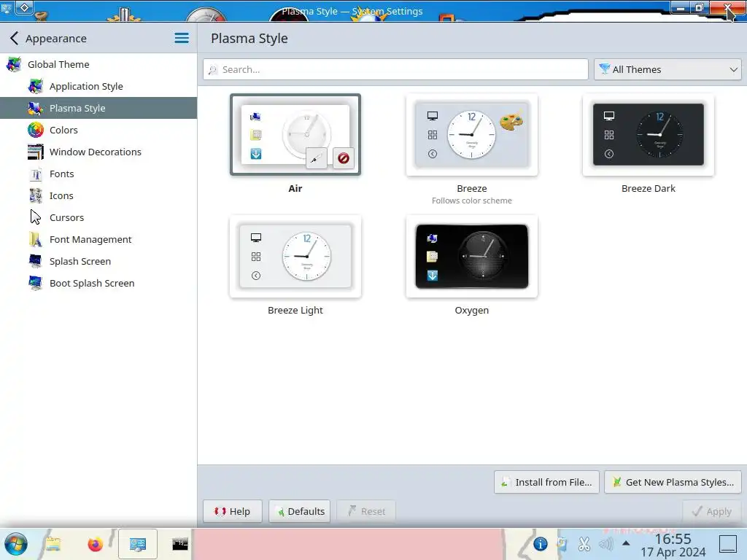Open the clock showing 16:55
The image size is (747, 560).
tap(673, 545)
